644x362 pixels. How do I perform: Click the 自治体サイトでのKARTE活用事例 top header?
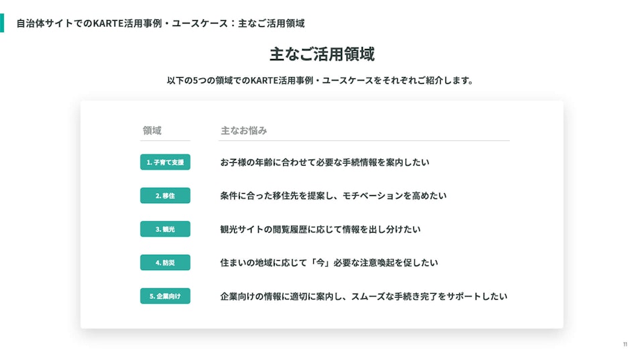[160, 23]
